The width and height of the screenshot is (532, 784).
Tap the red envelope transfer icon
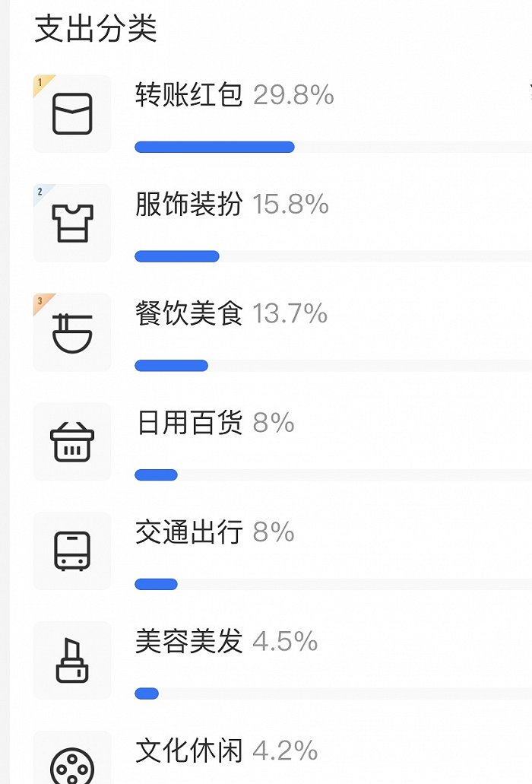72,114
